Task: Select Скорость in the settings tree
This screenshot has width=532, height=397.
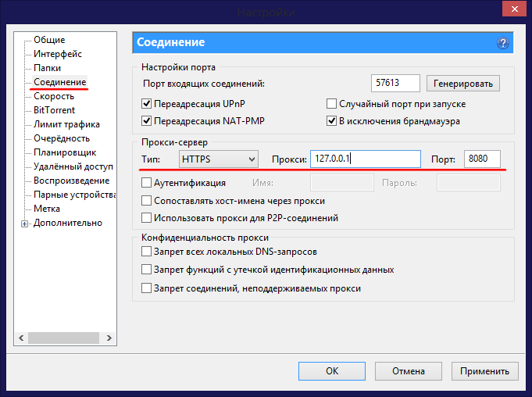Action: pos(54,96)
